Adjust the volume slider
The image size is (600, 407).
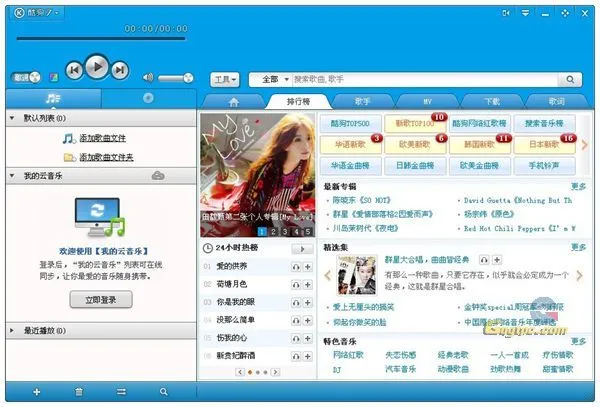(x=176, y=78)
